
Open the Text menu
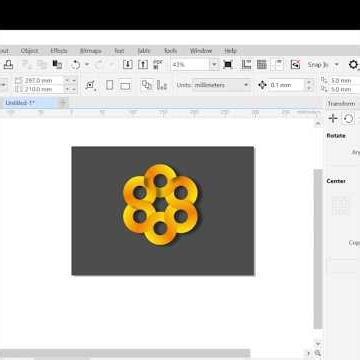(119, 51)
